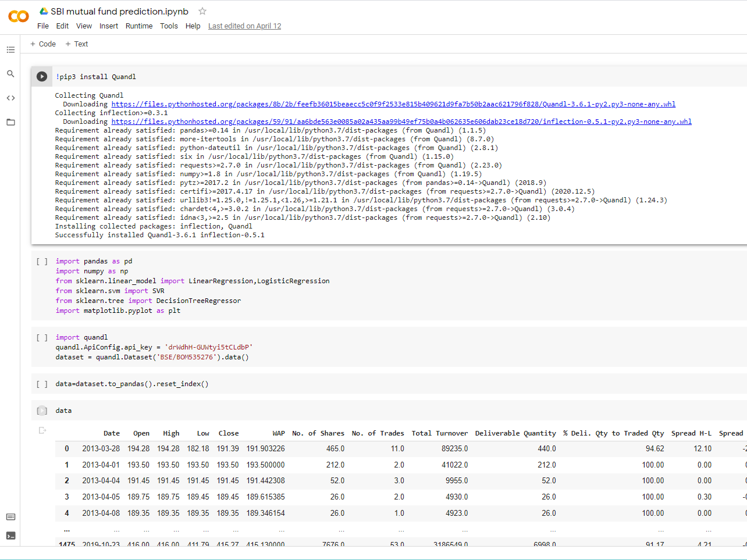The width and height of the screenshot is (747, 560).
Task: Open the Edit menu
Action: tap(62, 26)
